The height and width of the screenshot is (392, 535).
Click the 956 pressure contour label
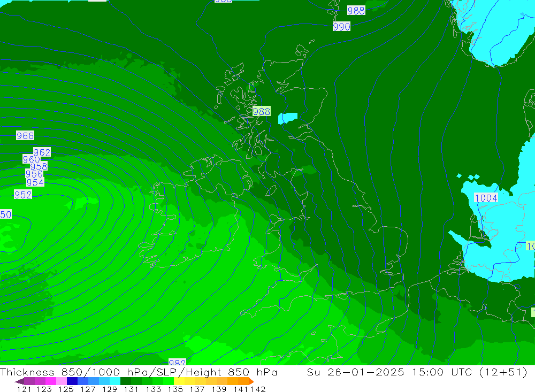click(34, 174)
